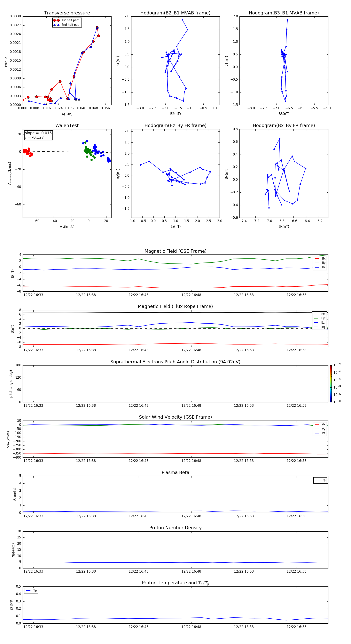Click the "Proton Number Density" title
This screenshot has height=644, width=351.
pyautogui.click(x=175, y=528)
